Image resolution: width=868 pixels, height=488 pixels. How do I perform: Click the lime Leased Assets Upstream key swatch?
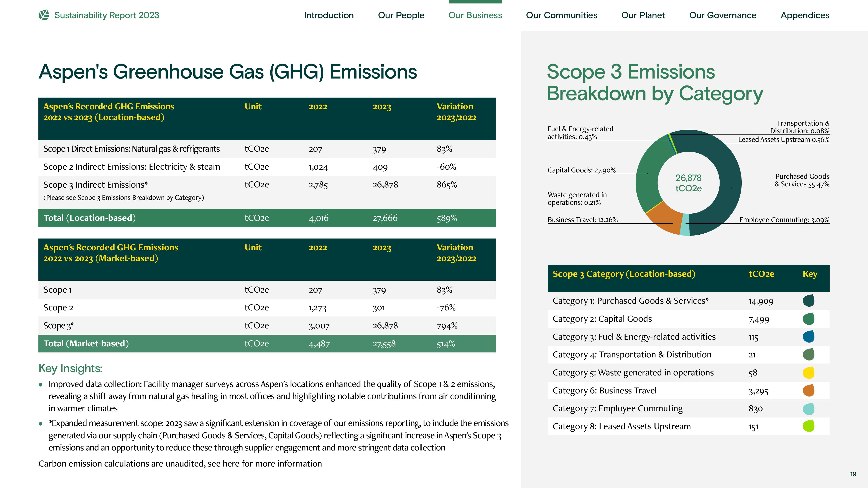tap(808, 426)
